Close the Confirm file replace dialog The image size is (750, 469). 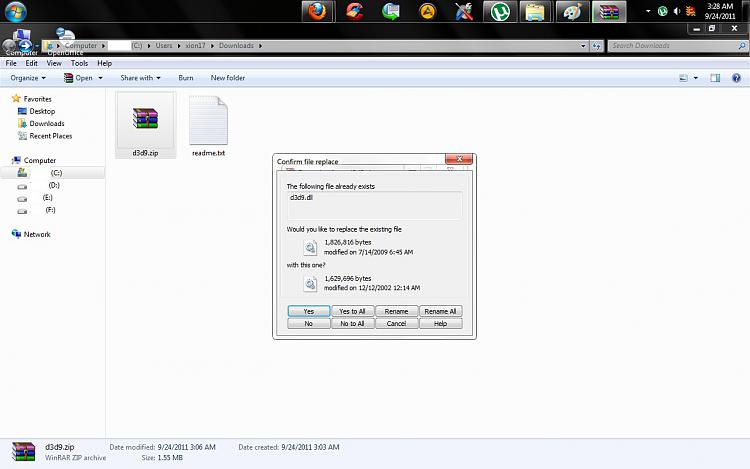459,159
